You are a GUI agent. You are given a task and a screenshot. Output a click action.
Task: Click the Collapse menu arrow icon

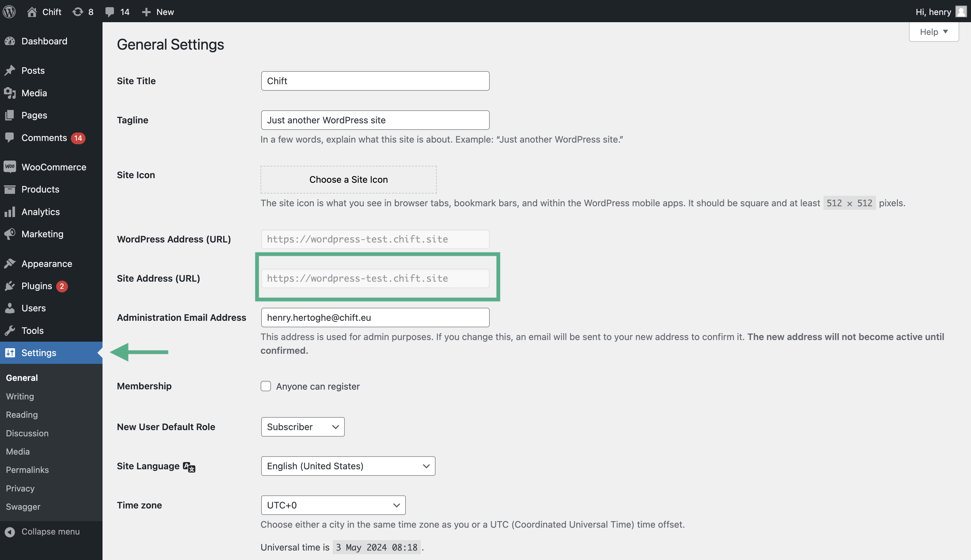click(10, 532)
